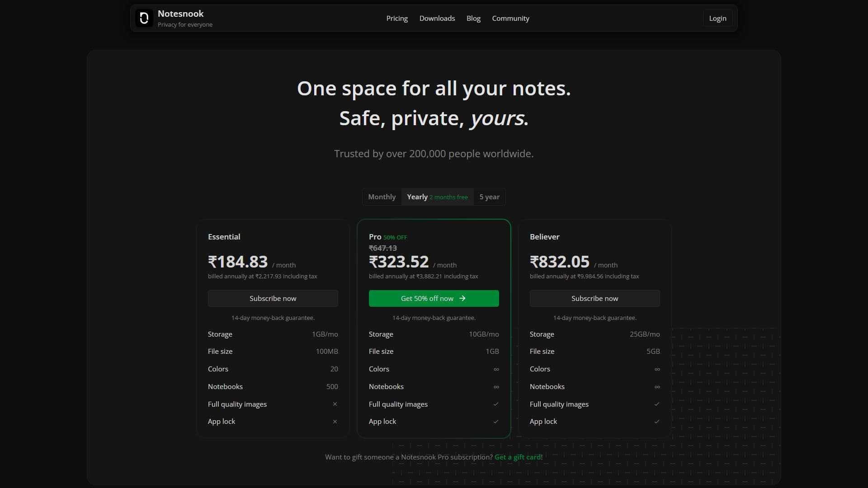Image resolution: width=868 pixels, height=488 pixels.
Task: Click the checkmark beside Believer App lock
Action: tap(657, 422)
